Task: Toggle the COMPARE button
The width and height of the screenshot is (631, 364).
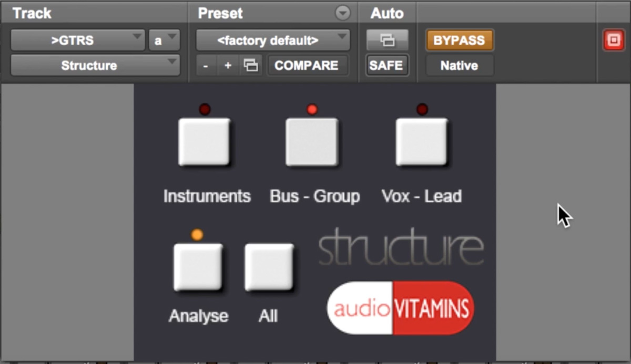Action: (x=307, y=66)
